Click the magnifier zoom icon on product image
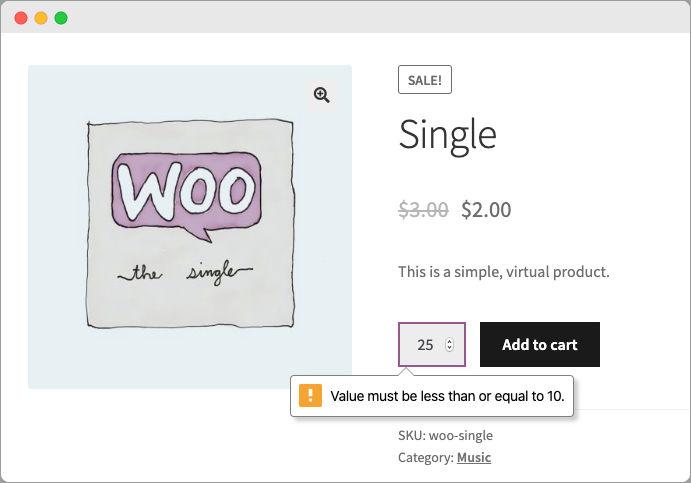The width and height of the screenshot is (691, 483). pyautogui.click(x=322, y=95)
